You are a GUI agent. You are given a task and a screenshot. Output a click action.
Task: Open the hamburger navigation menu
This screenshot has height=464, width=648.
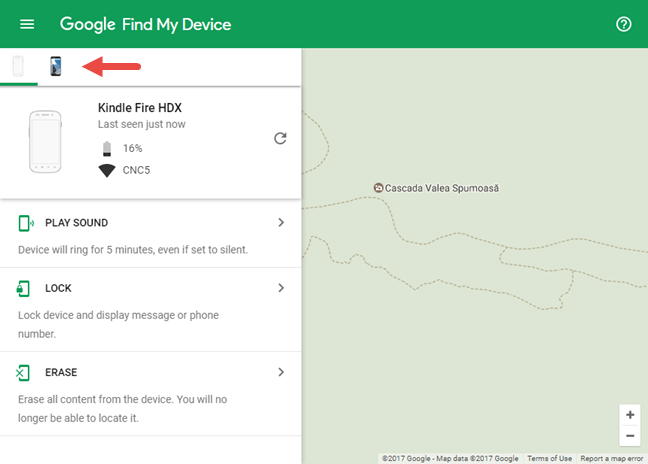tap(27, 24)
